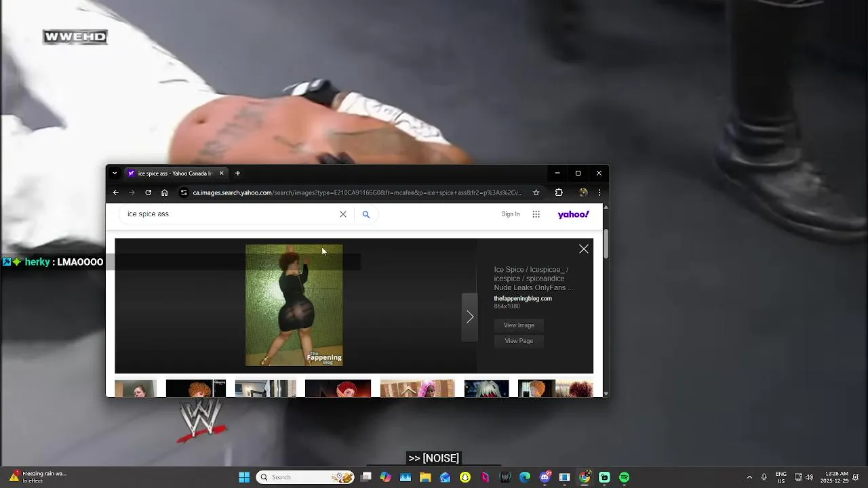Open a new browser tab
The image size is (868, 488).
coord(237,174)
